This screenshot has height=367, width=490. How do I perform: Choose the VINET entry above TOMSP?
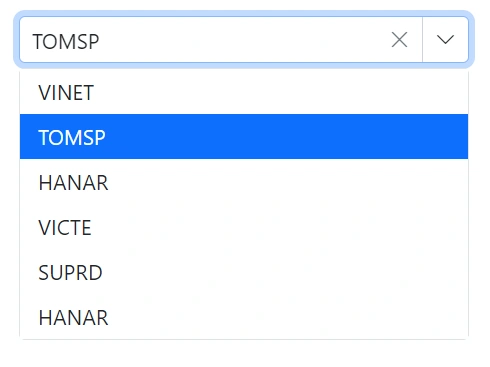click(244, 92)
